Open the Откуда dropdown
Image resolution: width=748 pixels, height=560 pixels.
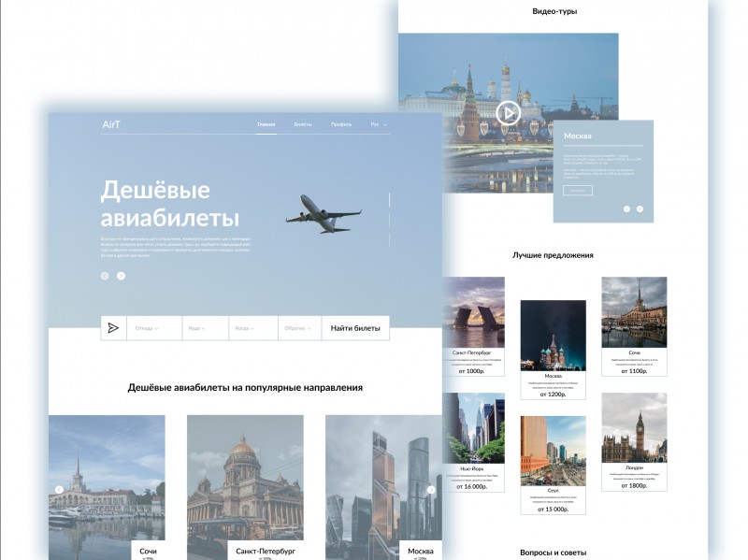(154, 328)
